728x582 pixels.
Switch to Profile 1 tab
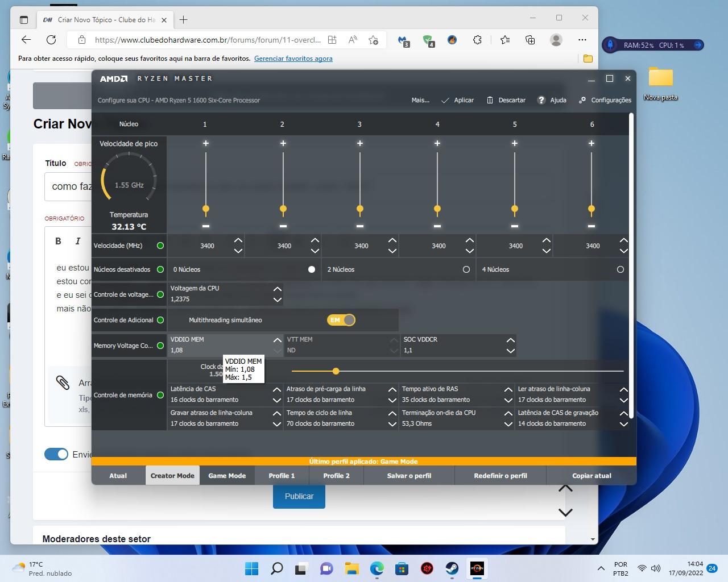(282, 476)
